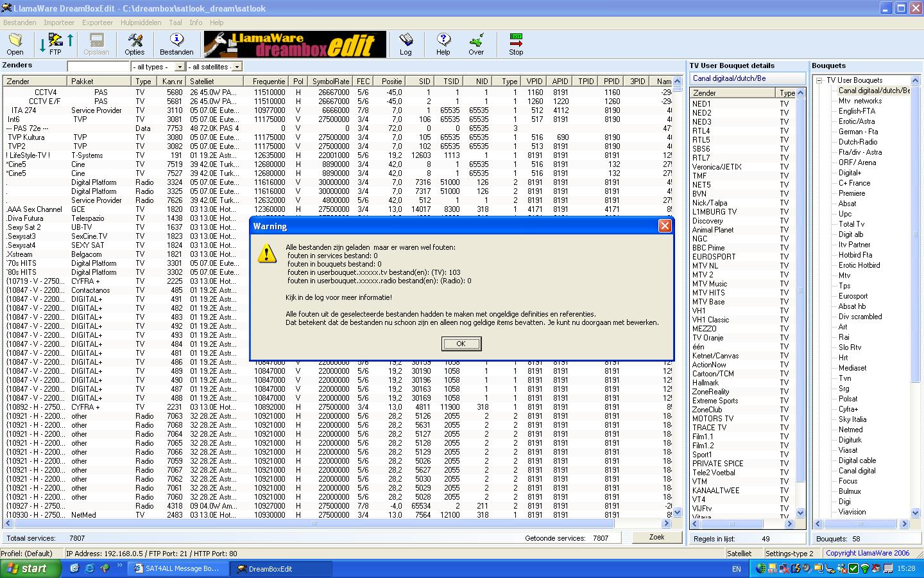Select the TVP Kultura service row
The height and width of the screenshot is (578, 924).
click(x=338, y=137)
